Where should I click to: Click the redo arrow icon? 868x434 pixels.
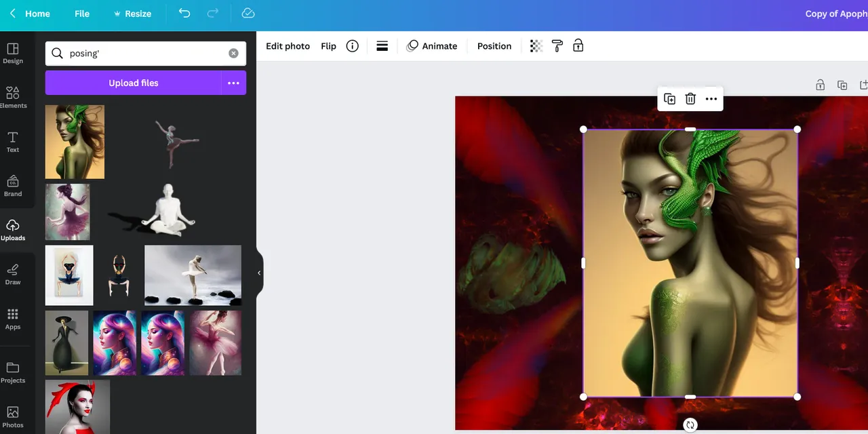pos(212,14)
